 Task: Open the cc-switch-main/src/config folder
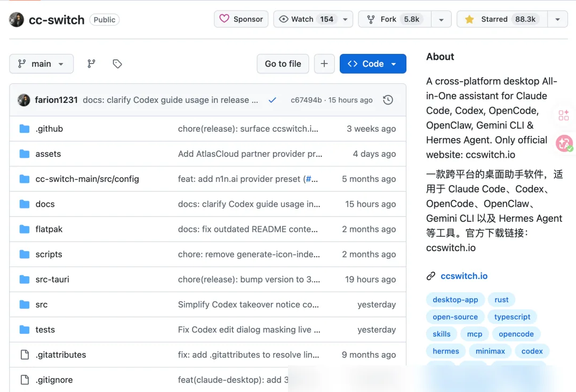click(x=87, y=179)
